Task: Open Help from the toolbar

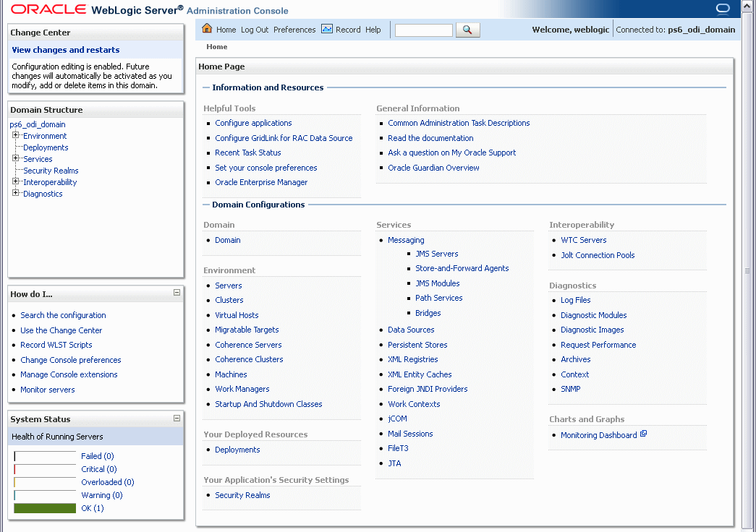Action: [373, 30]
